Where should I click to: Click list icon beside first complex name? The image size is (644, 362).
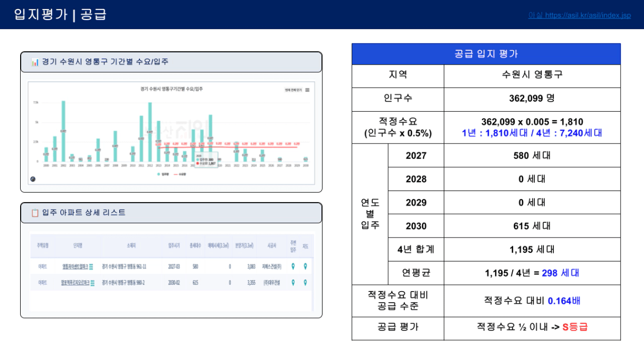click(91, 267)
